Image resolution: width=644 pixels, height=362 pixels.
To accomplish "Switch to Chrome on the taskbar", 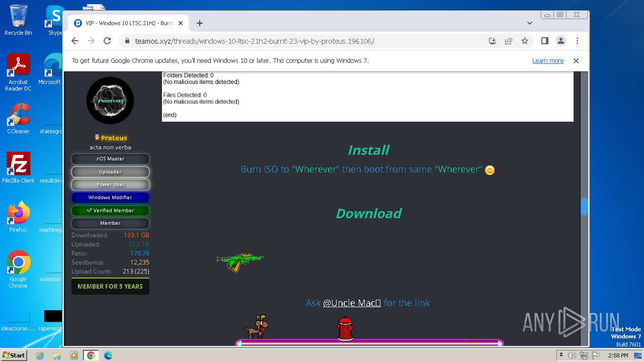I will click(91, 355).
